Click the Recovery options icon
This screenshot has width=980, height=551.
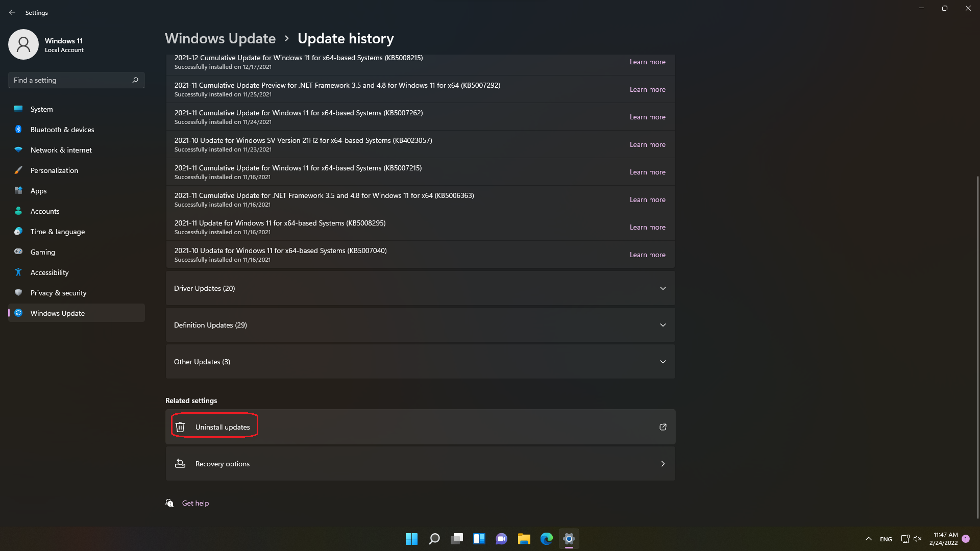180,463
